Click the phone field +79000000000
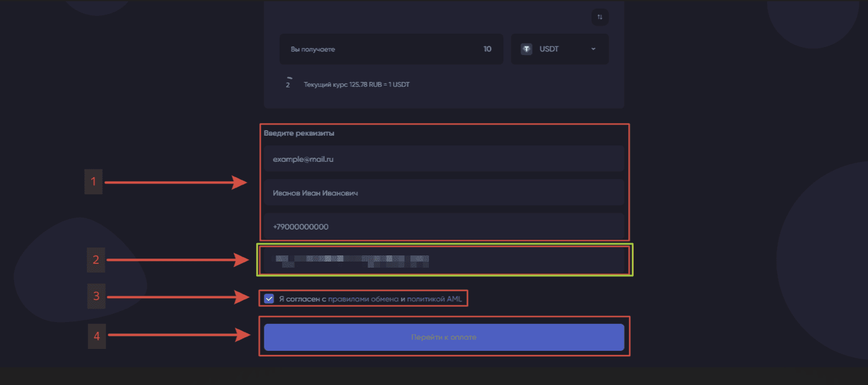This screenshot has height=385, width=868. 444,226
